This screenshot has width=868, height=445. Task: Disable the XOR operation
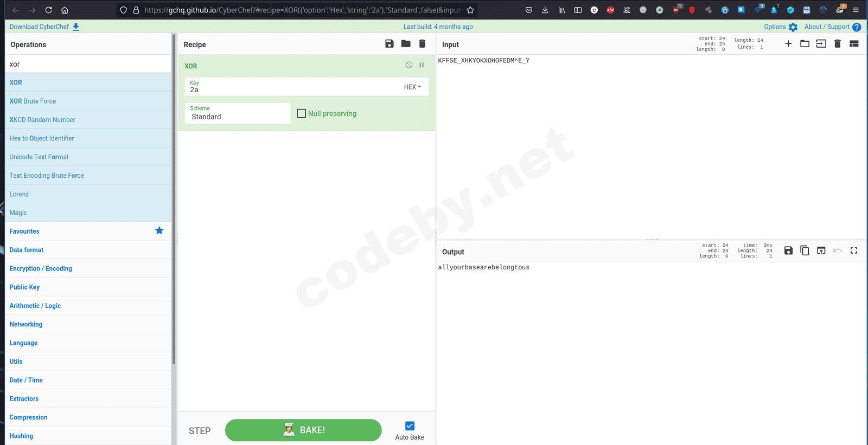pos(409,65)
